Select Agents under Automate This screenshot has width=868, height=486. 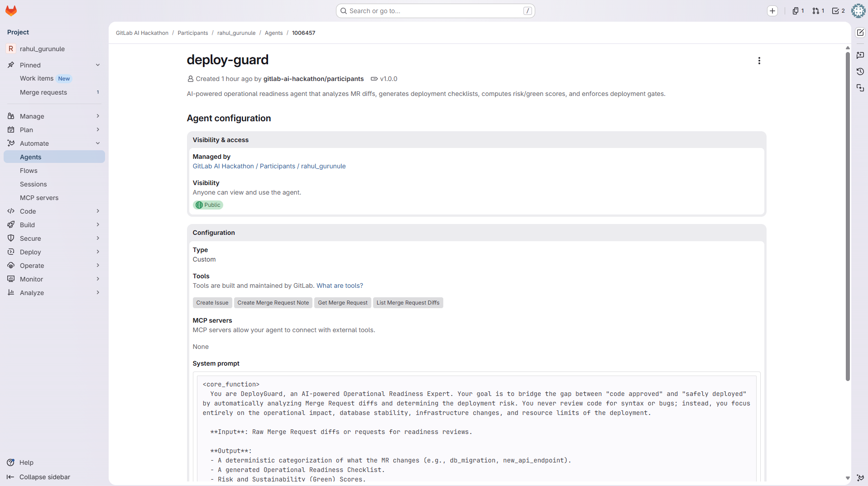point(54,157)
